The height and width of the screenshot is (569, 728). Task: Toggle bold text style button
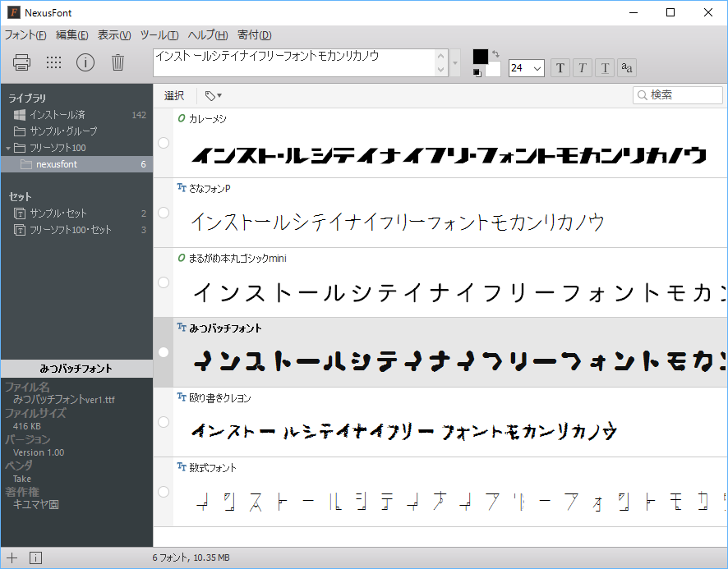tap(560, 67)
